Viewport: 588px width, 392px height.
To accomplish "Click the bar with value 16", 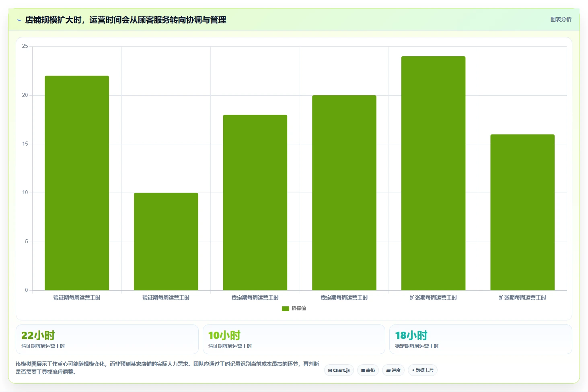I will pos(522,212).
